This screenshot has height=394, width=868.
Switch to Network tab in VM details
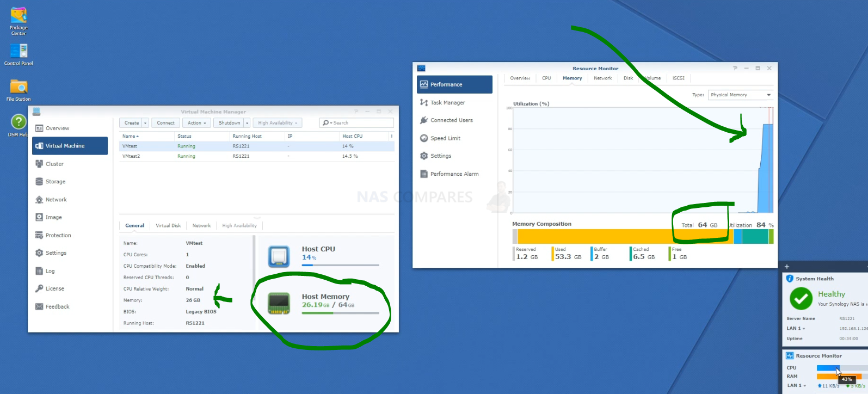(201, 225)
